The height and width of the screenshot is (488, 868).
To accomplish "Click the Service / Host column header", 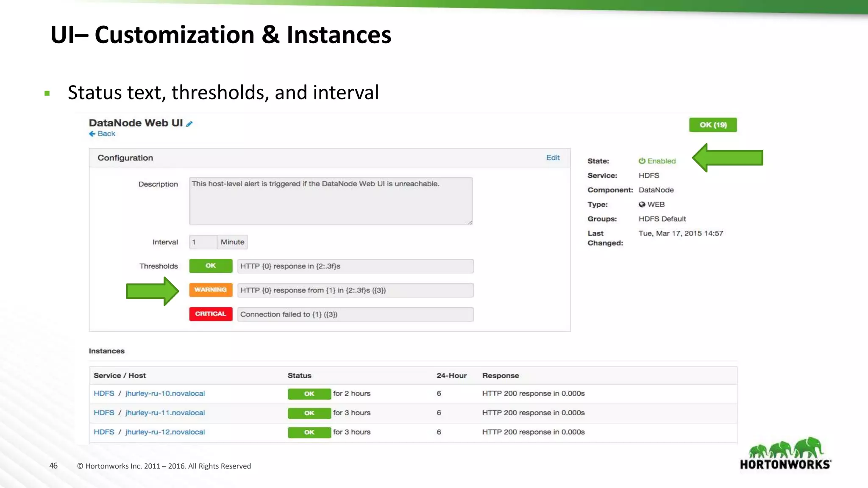I will pos(120,376).
